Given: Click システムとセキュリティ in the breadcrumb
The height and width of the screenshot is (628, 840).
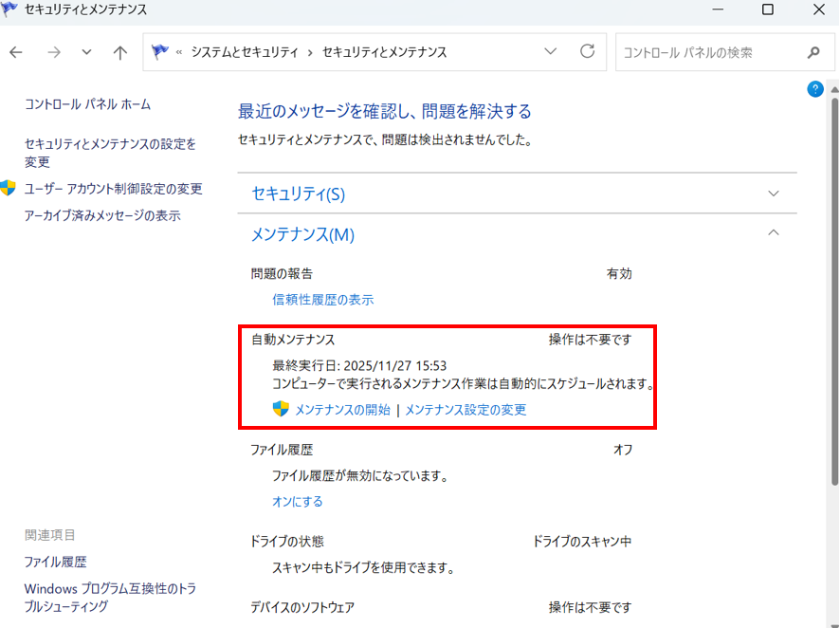Looking at the screenshot, I should tap(245, 52).
